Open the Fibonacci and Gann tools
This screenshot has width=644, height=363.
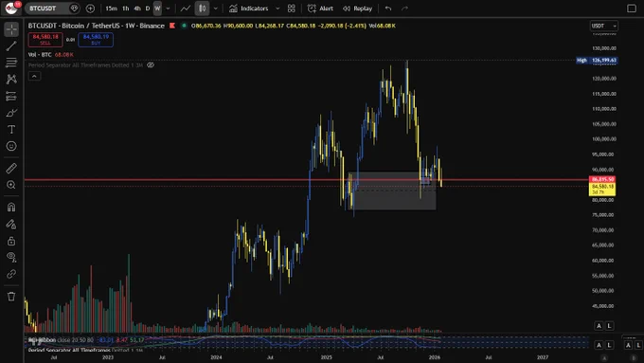pos(11,63)
